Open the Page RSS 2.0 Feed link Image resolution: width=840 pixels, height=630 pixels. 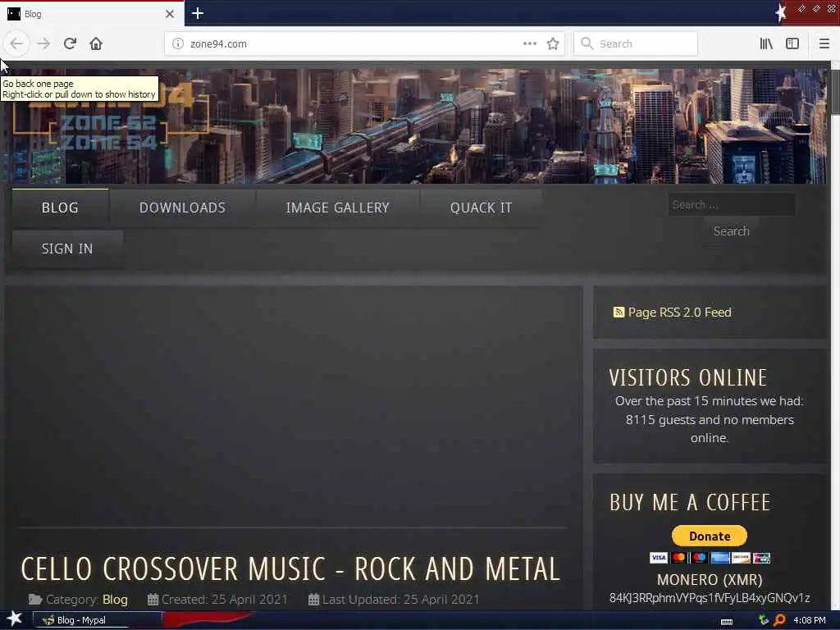point(679,313)
